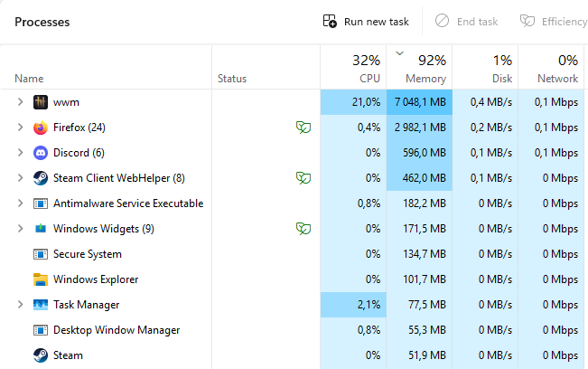Select Antimalware Service Executable name
This screenshot has width=588, height=369.
point(128,203)
